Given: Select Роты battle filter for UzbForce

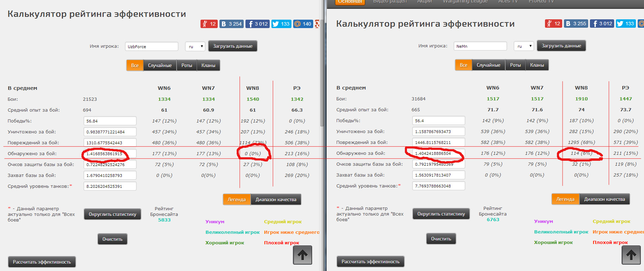Looking at the screenshot, I should (x=186, y=65).
